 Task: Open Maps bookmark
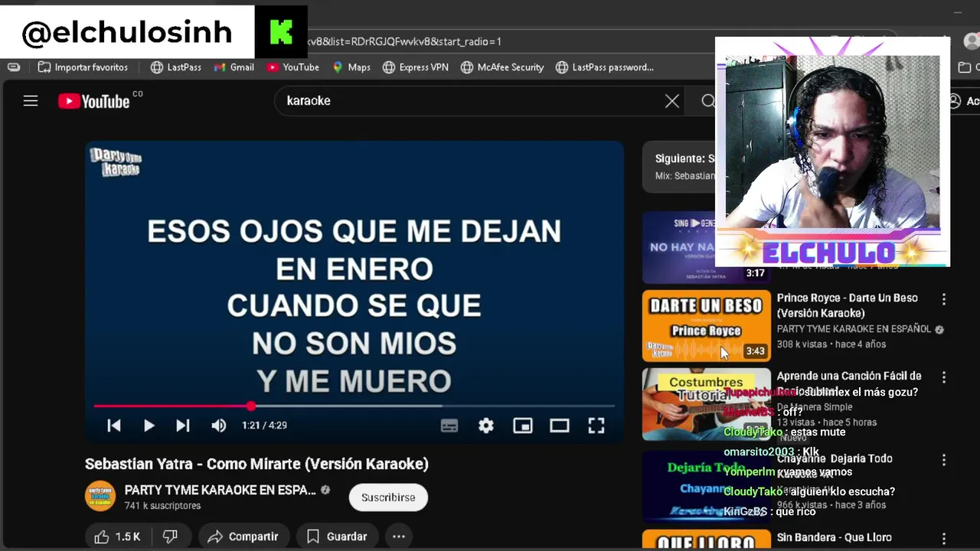(351, 67)
